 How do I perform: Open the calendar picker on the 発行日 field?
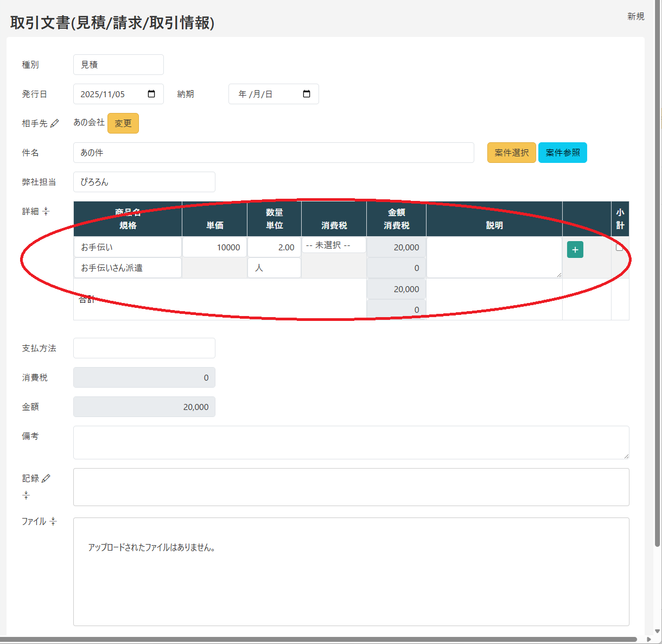151,93
